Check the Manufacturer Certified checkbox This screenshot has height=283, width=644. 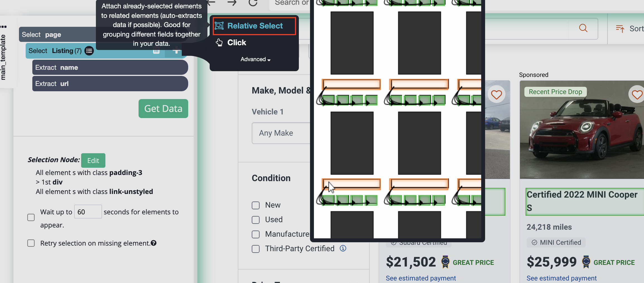click(x=256, y=234)
